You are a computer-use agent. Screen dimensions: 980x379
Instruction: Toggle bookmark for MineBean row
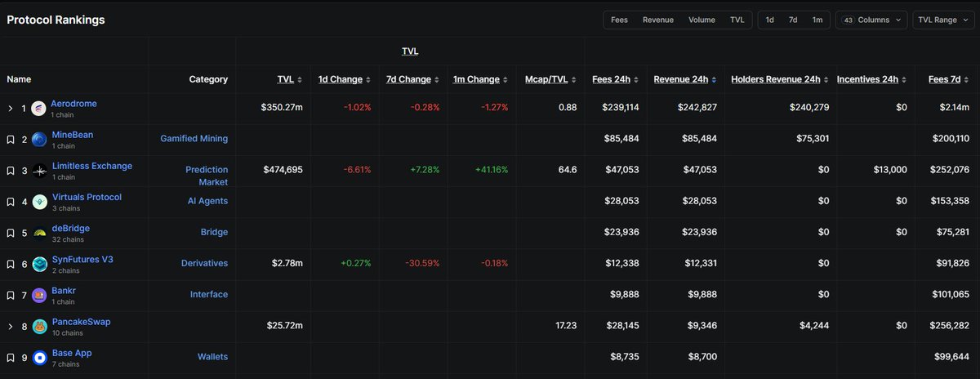point(11,140)
